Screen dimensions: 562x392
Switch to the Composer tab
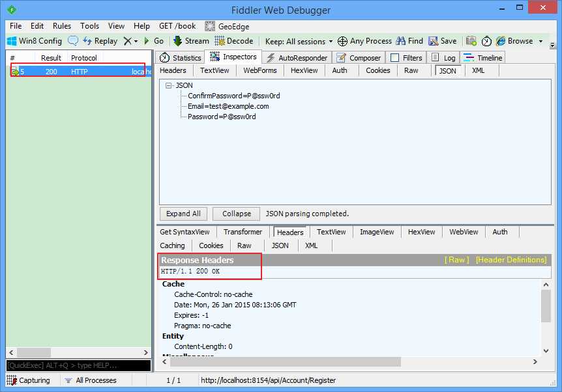pos(359,58)
